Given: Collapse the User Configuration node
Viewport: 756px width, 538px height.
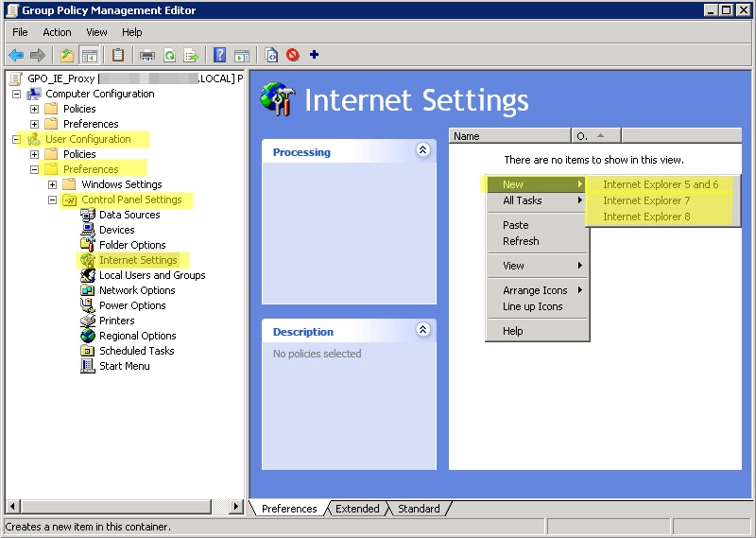Looking at the screenshot, I should click(16, 139).
